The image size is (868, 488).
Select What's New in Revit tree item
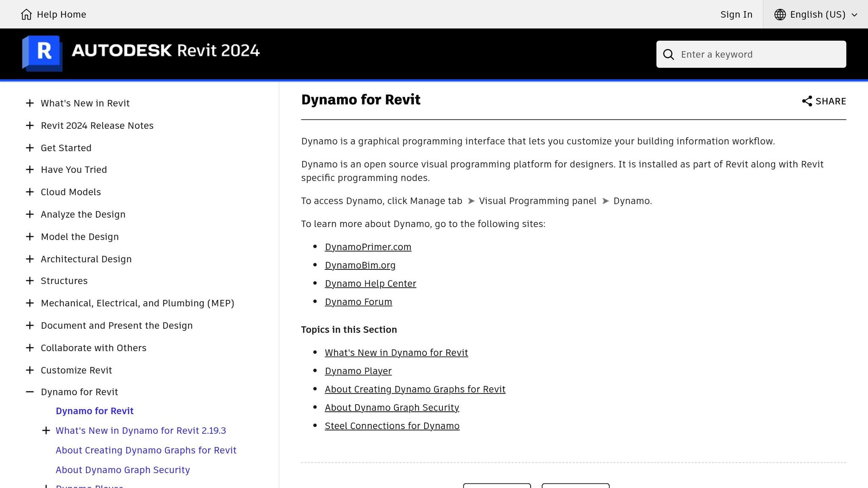tap(85, 103)
